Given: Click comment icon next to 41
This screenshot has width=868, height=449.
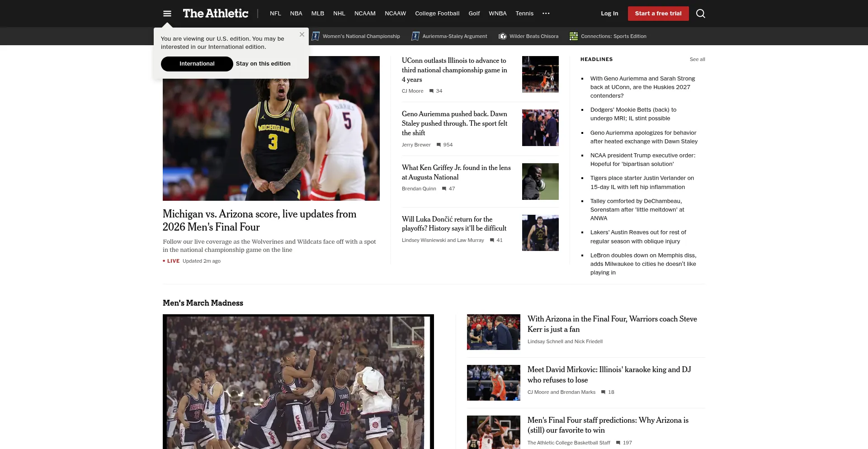Looking at the screenshot, I should click(x=492, y=240).
